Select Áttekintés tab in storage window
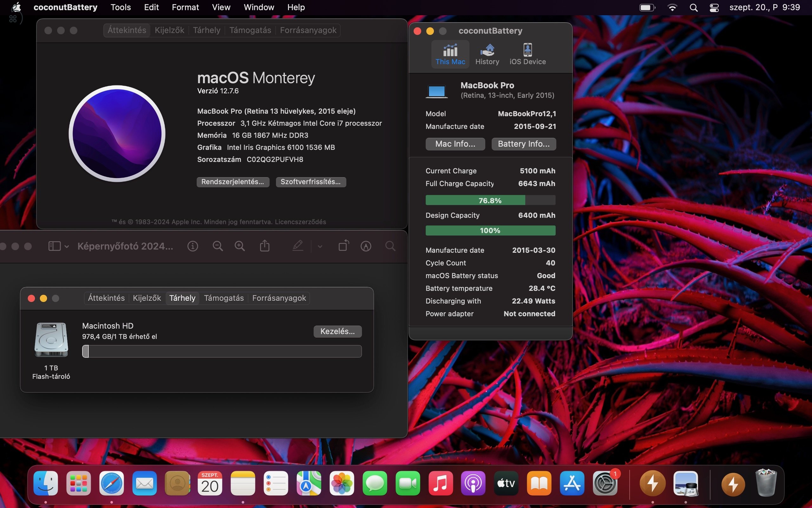Image resolution: width=812 pixels, height=508 pixels. click(106, 298)
